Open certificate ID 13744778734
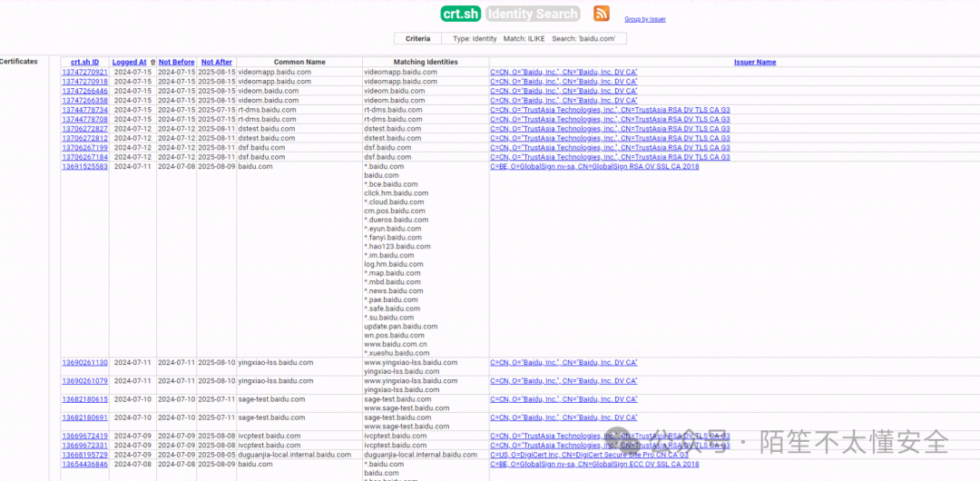980x481 pixels. (x=85, y=110)
